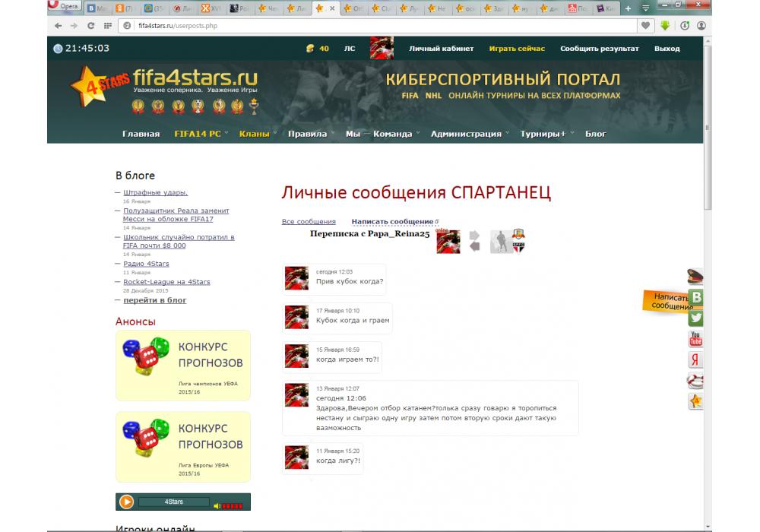The width and height of the screenshot is (760, 532).
Task: Open the Блог menu item
Action: (x=596, y=134)
